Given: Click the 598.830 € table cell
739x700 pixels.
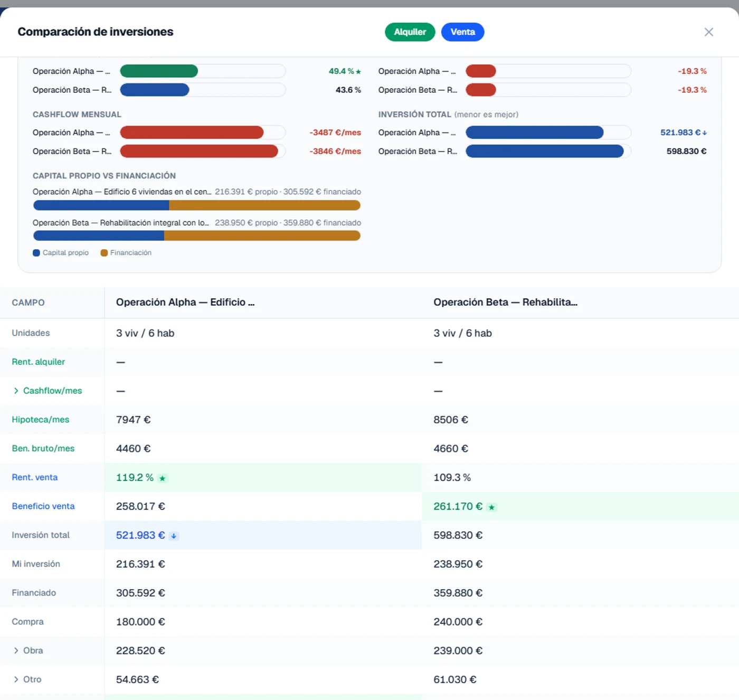Looking at the screenshot, I should [458, 535].
